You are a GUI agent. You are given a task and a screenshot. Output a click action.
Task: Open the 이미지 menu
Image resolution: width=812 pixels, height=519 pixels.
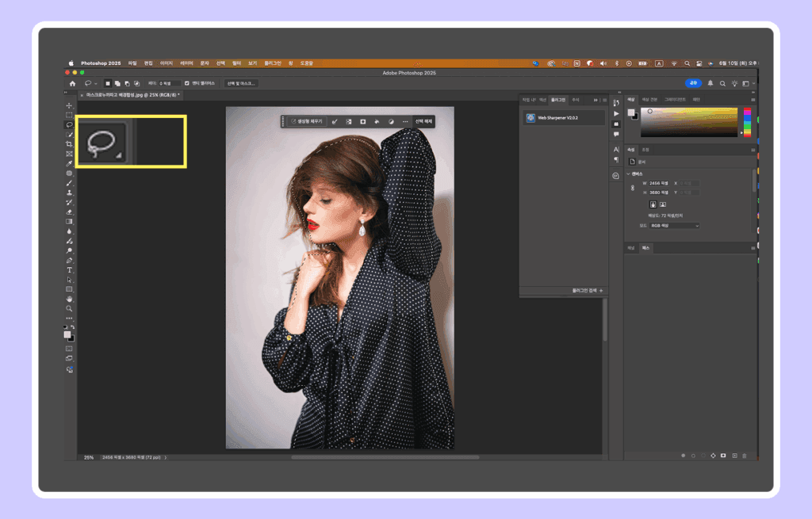click(167, 63)
